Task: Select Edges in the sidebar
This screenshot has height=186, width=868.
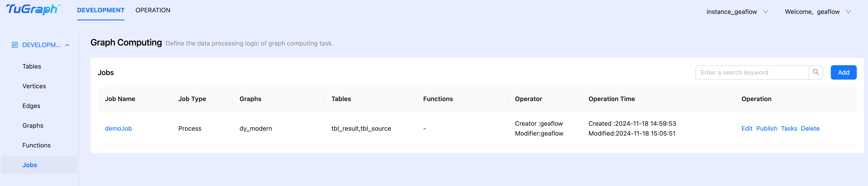Action: 31,106
